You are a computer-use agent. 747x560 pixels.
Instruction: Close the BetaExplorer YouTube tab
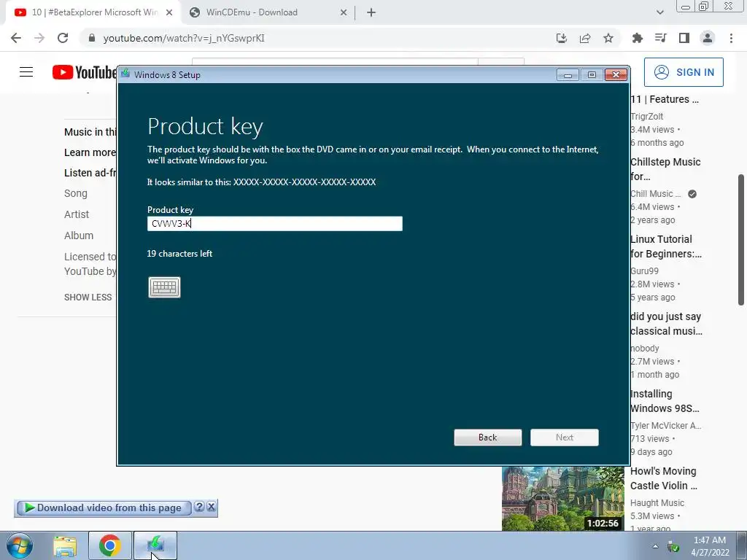(169, 13)
